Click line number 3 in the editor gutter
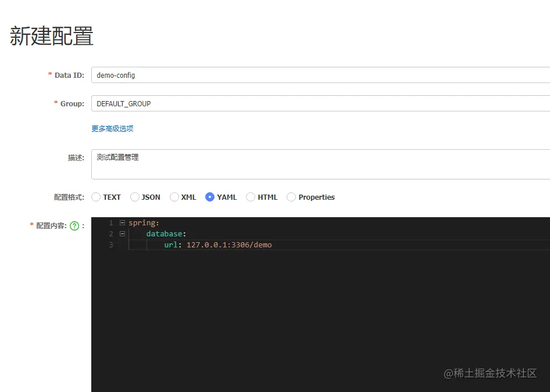The image size is (550, 392). 111,244
